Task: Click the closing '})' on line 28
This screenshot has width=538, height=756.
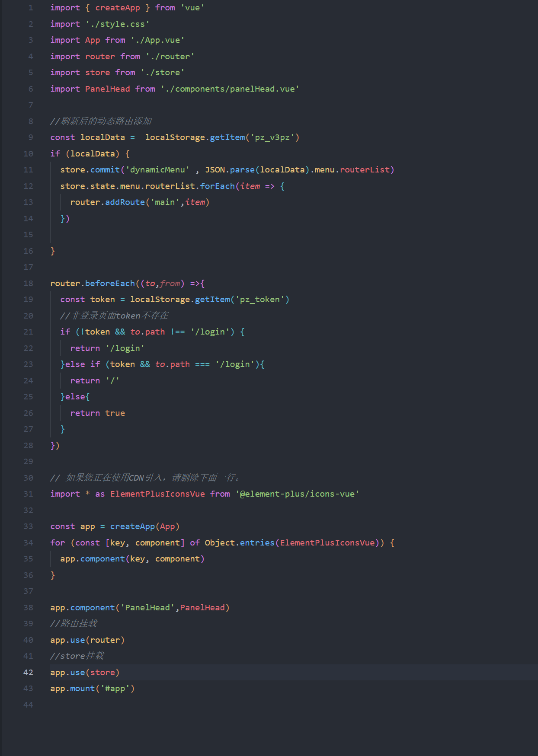Action: (55, 445)
